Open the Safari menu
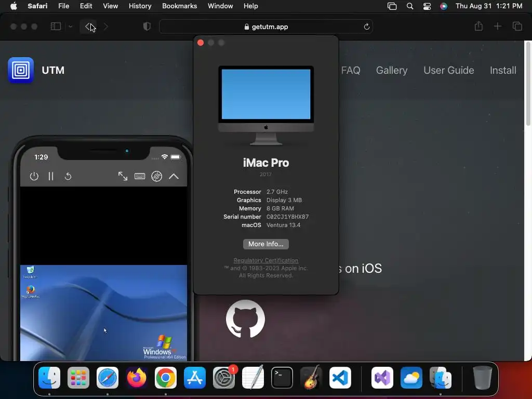532x399 pixels. (37, 6)
